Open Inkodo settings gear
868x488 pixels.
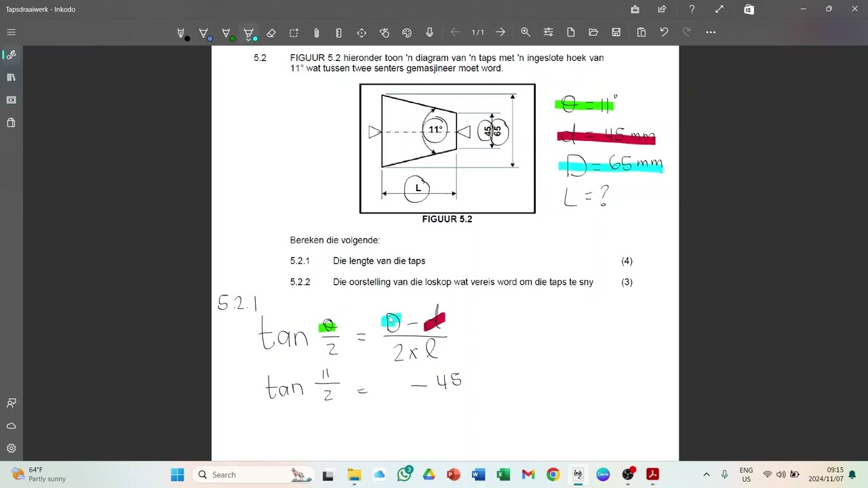point(11,448)
